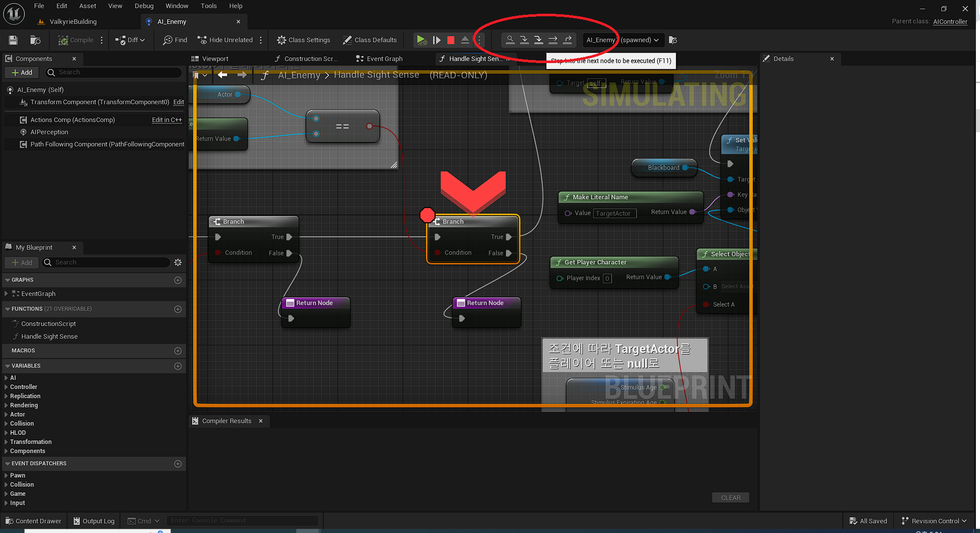
Task: Expand EventGraph tree item
Action: [6, 294]
